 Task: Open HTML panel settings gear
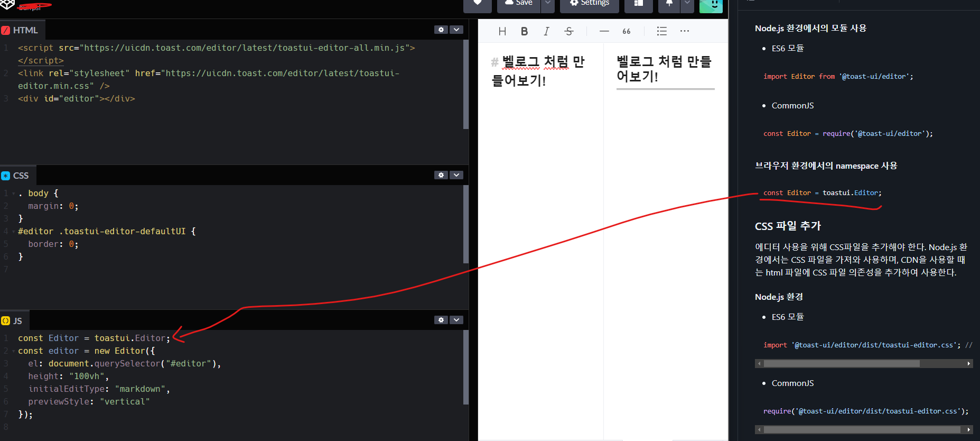[x=441, y=30]
